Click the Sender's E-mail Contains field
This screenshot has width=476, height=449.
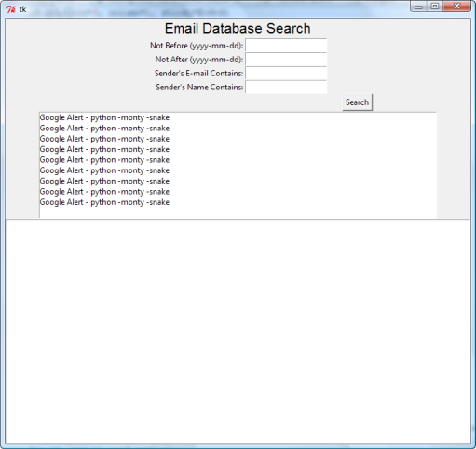pyautogui.click(x=286, y=74)
